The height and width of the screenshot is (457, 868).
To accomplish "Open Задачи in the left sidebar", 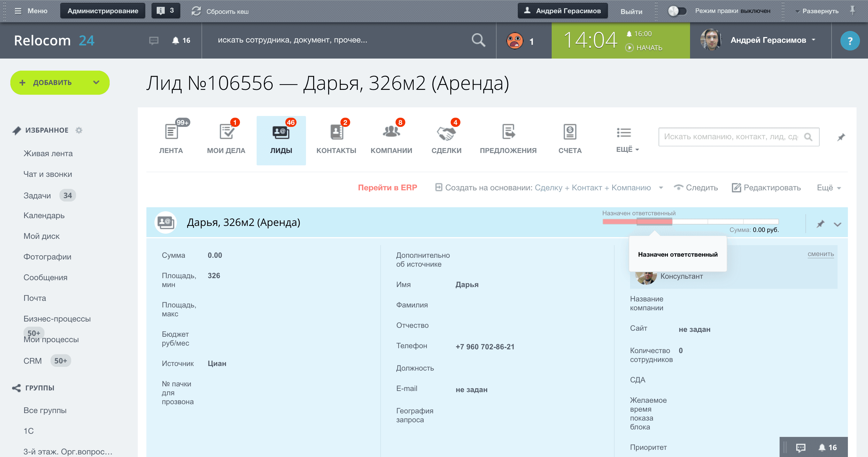I will point(37,195).
